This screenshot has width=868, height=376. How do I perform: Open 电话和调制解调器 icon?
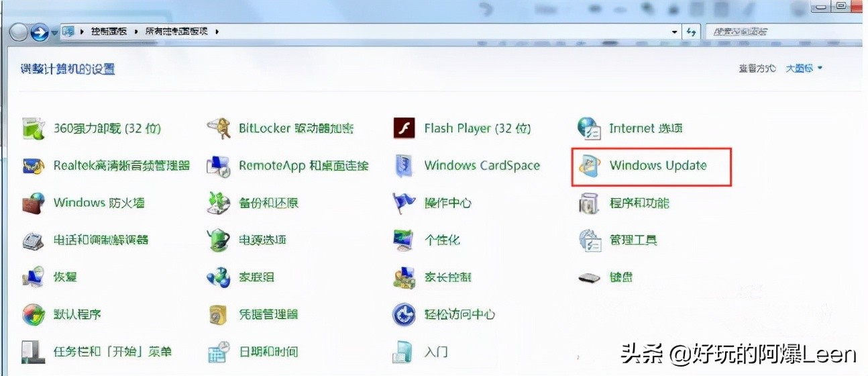point(34,240)
